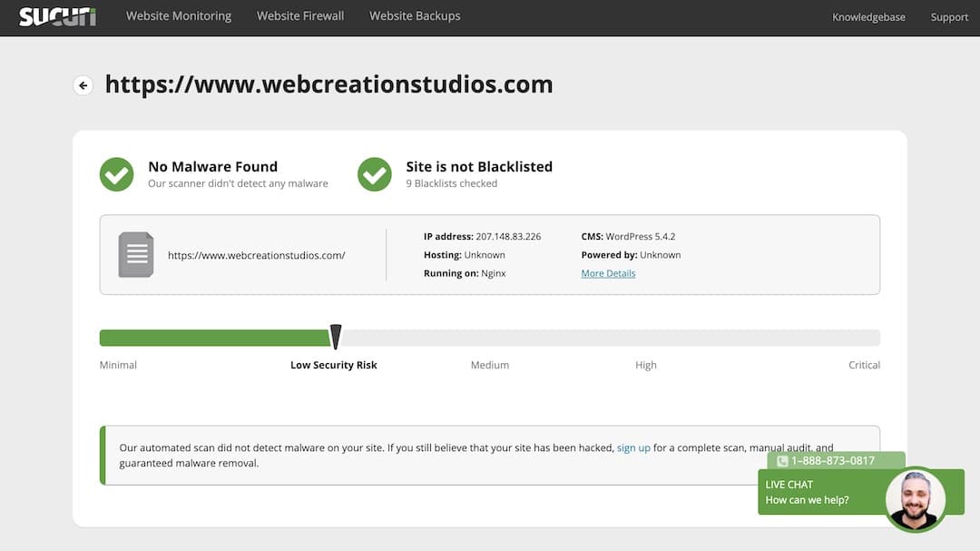
Task: Click the Sucuri logo
Action: click(x=57, y=17)
